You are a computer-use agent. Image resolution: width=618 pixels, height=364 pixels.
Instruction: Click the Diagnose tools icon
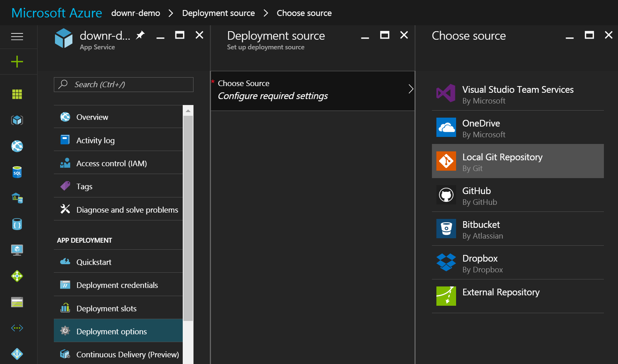pos(65,209)
